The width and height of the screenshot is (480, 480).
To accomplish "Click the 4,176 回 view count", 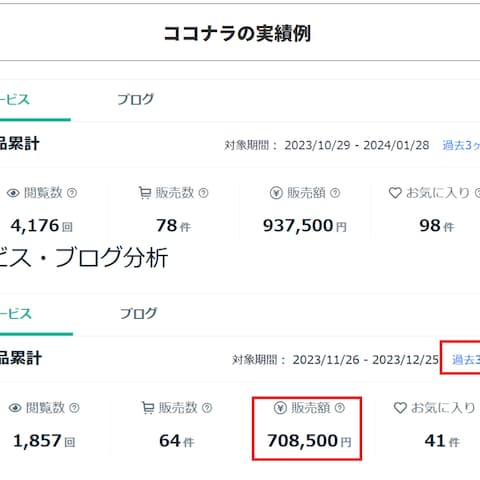I will coord(42,226).
